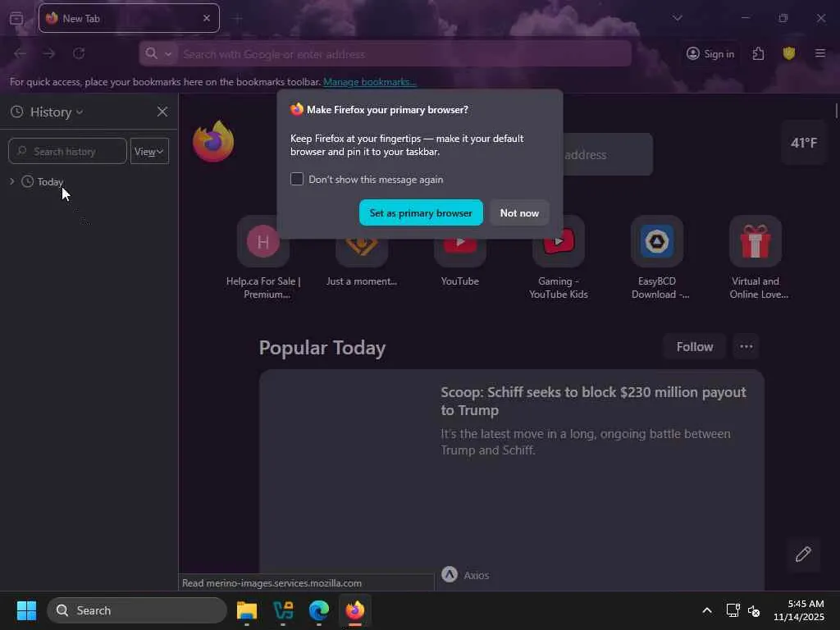
Task: Click the pencil customize page icon
Action: pos(803,554)
